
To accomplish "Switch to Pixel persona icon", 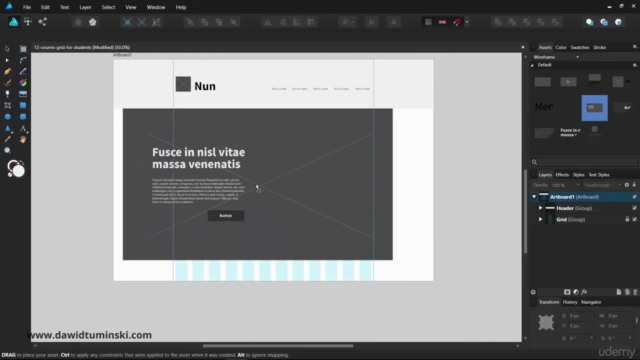I will click(28, 22).
